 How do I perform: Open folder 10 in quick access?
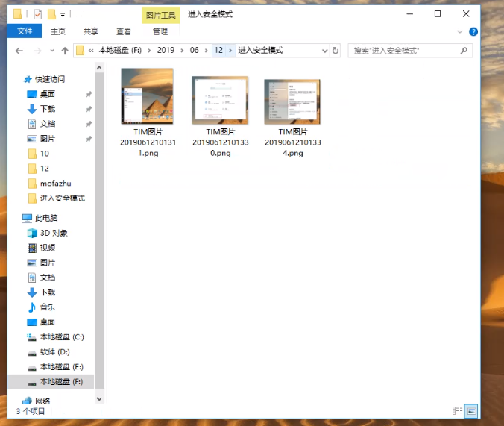[44, 154]
